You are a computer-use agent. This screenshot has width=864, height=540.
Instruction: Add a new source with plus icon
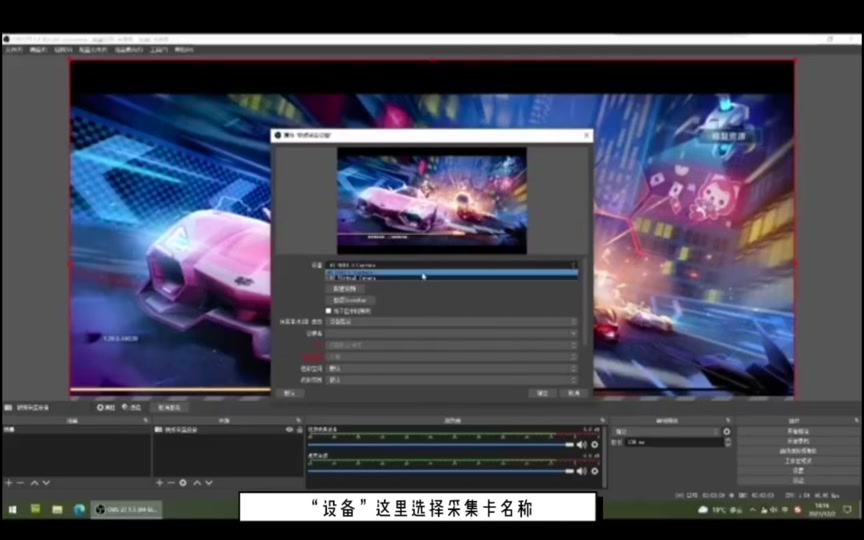coord(159,483)
